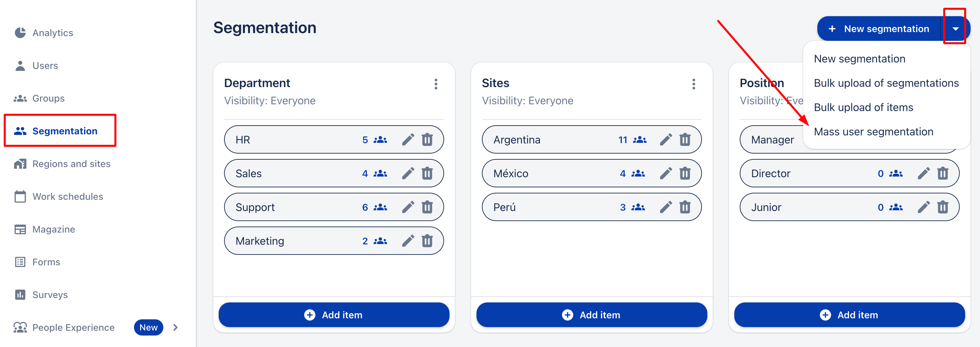
Task: Delete the Junior position item
Action: [942, 207]
